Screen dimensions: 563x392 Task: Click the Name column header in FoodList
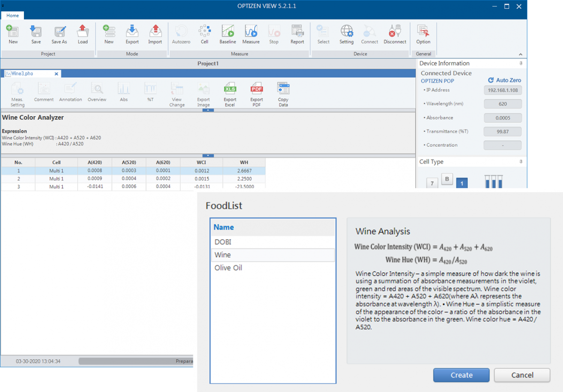[273, 227]
